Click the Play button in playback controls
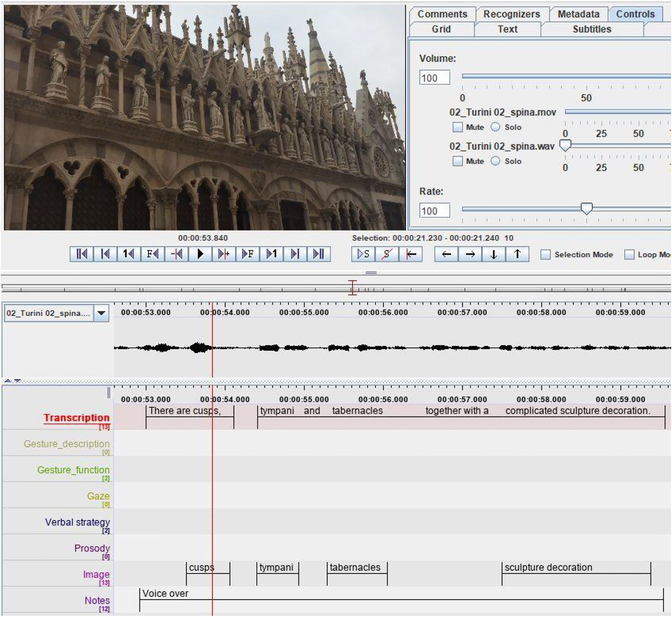Image resolution: width=672 pixels, height=617 pixels. tap(200, 254)
